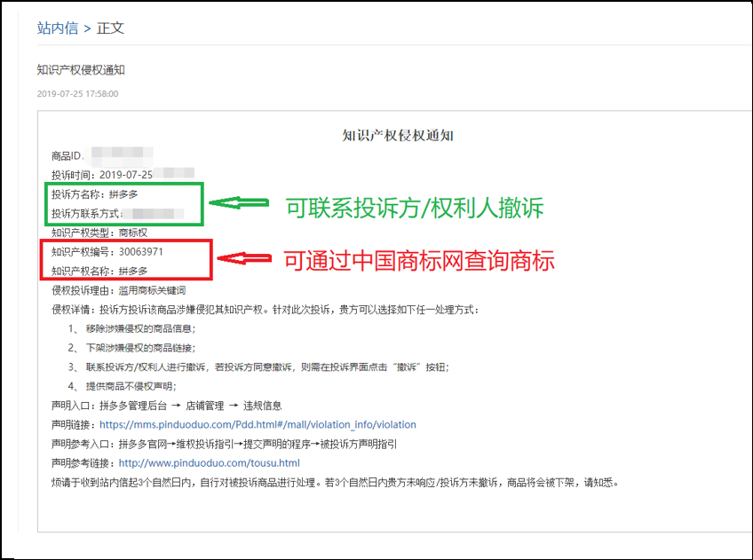Click option 4 提供商品不侵权声明

click(122, 386)
